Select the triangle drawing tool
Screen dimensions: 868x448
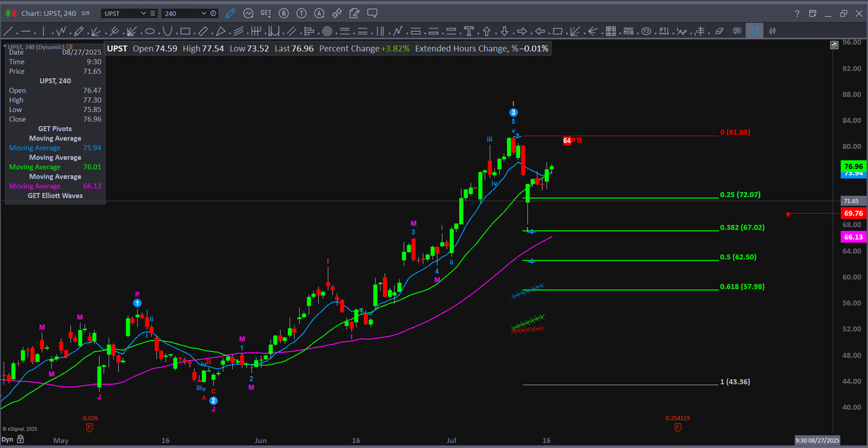(221, 31)
